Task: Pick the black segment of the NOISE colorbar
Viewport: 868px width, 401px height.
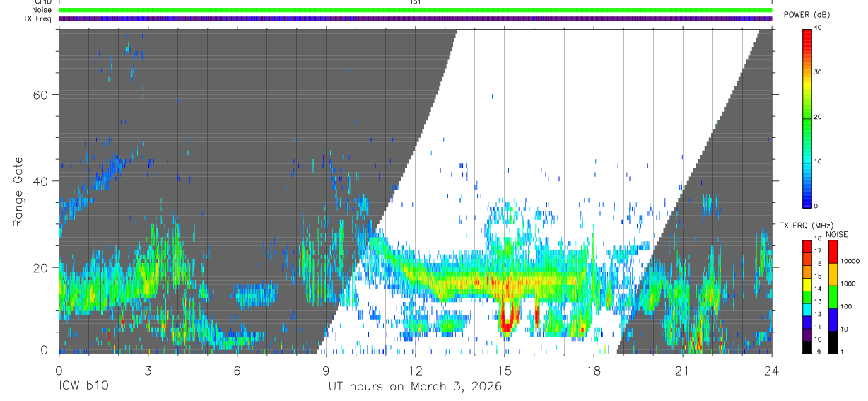Action: [833, 341]
